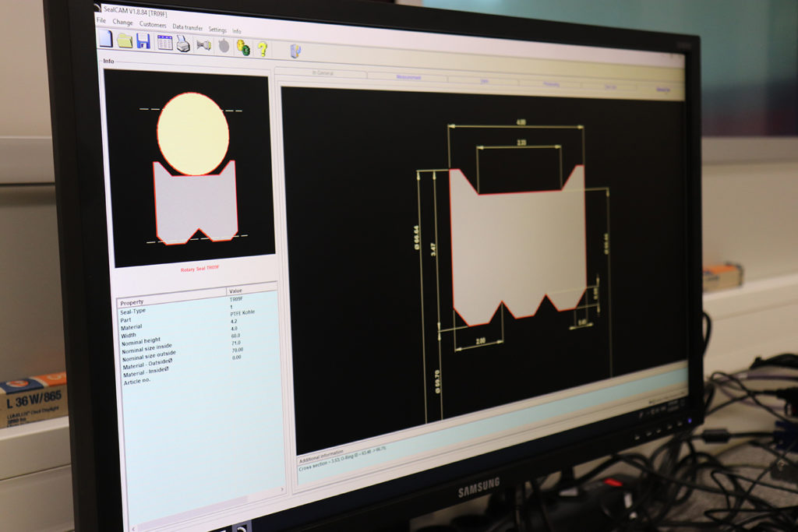This screenshot has height=532, width=798.
Task: Click the blue shield toolbar icon
Action: click(x=295, y=51)
